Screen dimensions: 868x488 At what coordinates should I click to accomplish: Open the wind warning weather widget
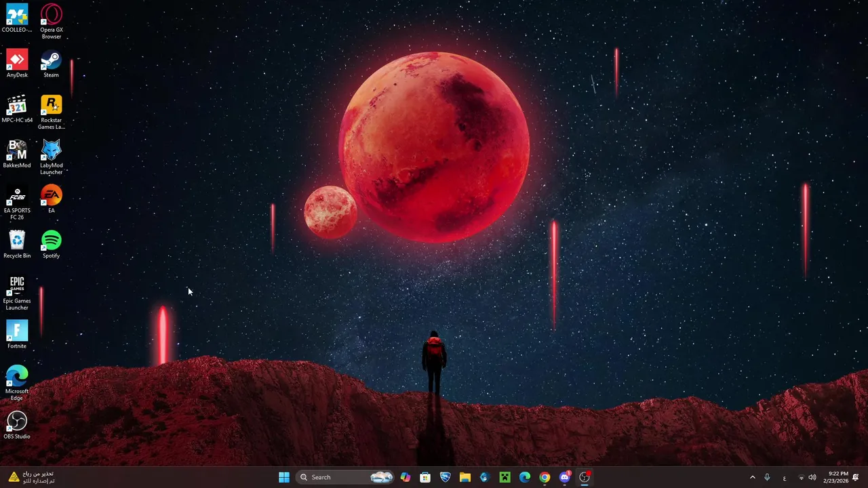[31, 477]
